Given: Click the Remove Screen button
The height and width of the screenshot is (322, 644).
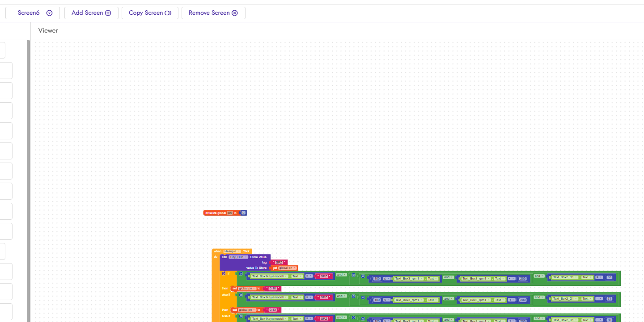Looking at the screenshot, I should pyautogui.click(x=213, y=13).
